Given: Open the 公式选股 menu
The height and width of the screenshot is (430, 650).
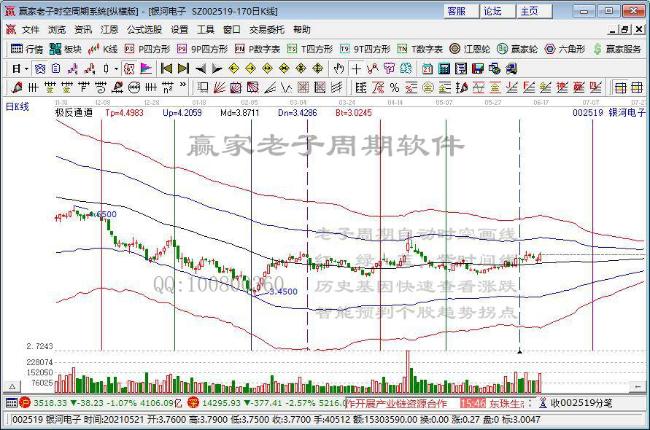Looking at the screenshot, I should (144, 29).
